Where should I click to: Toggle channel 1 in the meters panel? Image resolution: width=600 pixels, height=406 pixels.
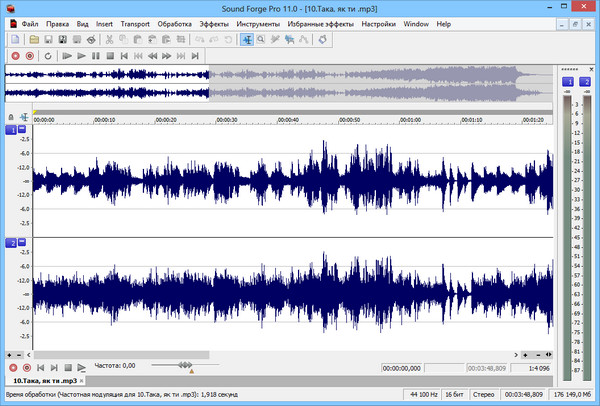pos(567,81)
